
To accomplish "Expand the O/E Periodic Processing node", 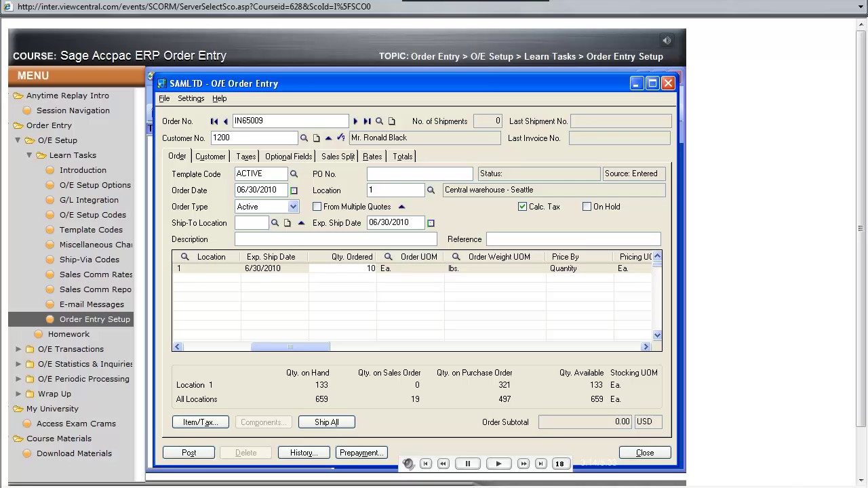I will click(18, 379).
